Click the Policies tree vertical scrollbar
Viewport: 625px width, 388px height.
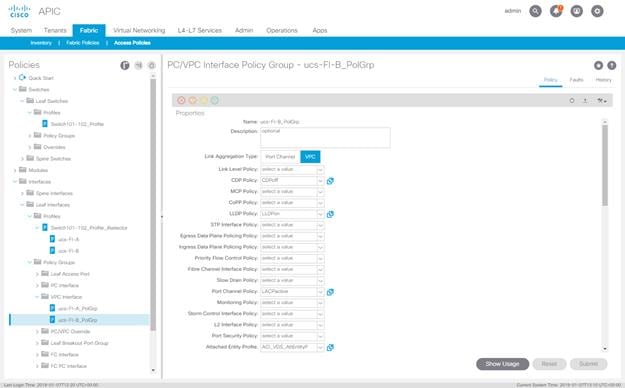click(x=153, y=204)
